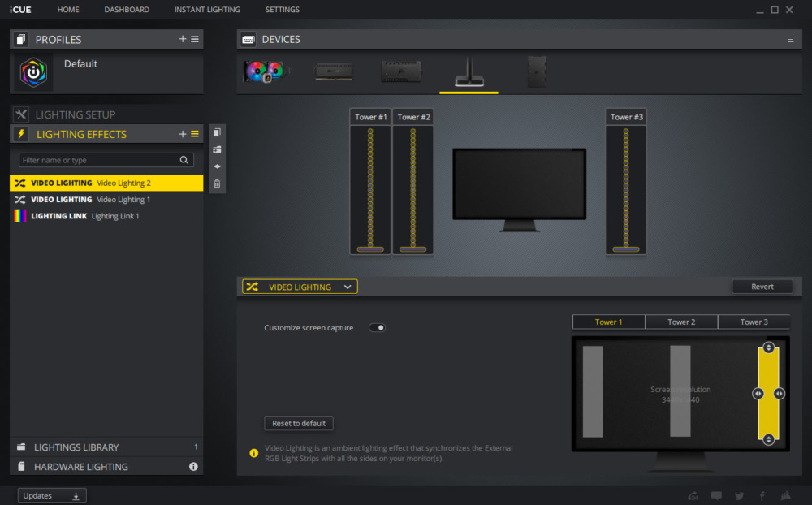Select the left gray capture zone
Image resolution: width=812 pixels, height=505 pixels.
(593, 391)
